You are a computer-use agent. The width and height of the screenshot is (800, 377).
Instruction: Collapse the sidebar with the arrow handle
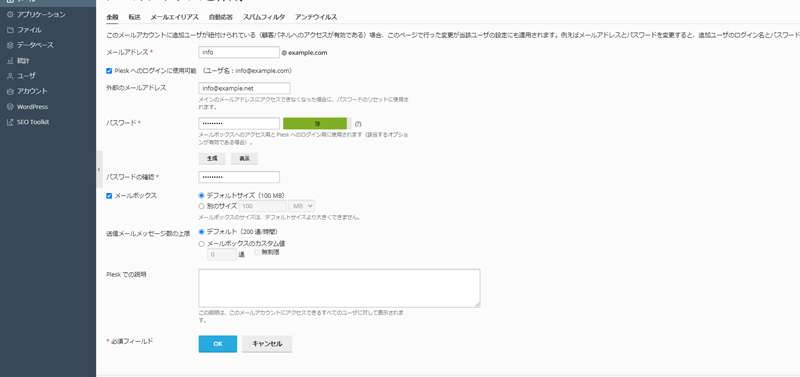[99, 169]
